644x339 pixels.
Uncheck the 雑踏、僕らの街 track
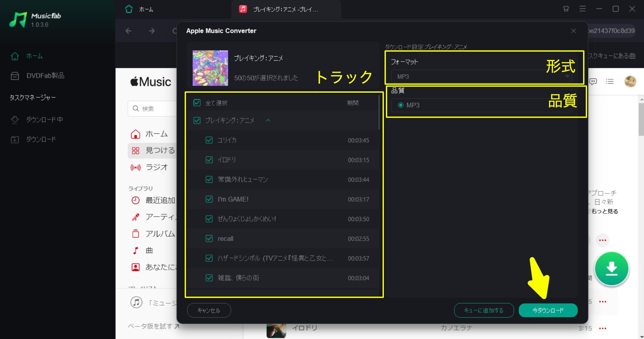click(x=209, y=278)
